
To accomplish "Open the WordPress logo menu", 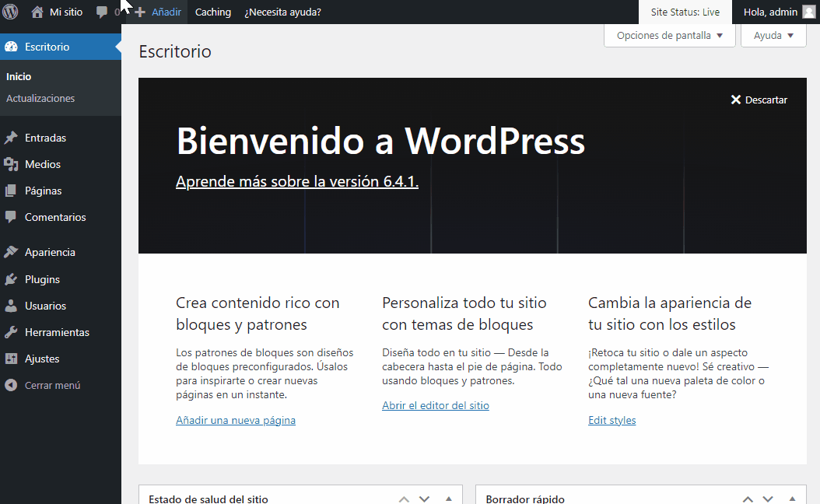I will [x=10, y=12].
